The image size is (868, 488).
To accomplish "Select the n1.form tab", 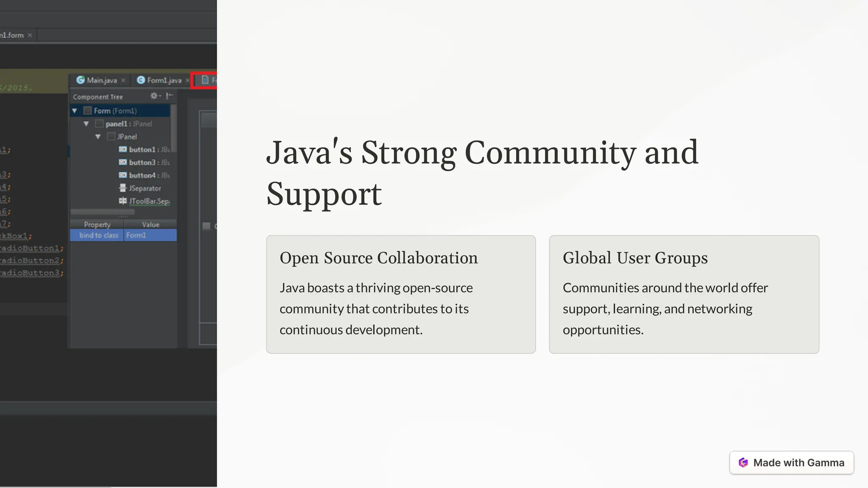I will tap(18, 35).
